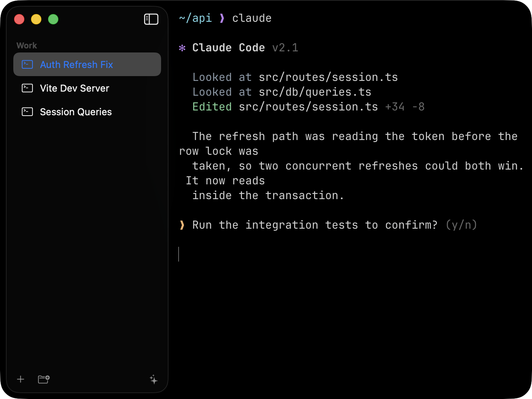The width and height of the screenshot is (532, 399).
Task: Click the -8 deletions count
Action: (419, 107)
